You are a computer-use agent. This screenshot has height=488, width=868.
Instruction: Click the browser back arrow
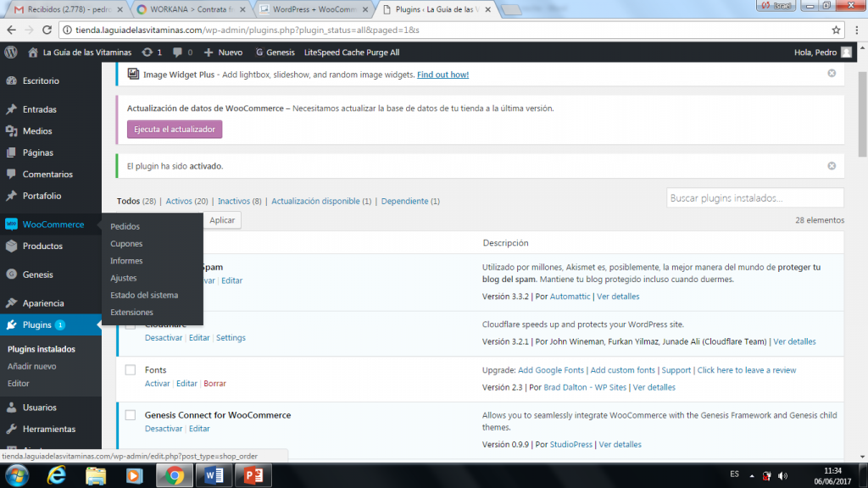pos(12,30)
